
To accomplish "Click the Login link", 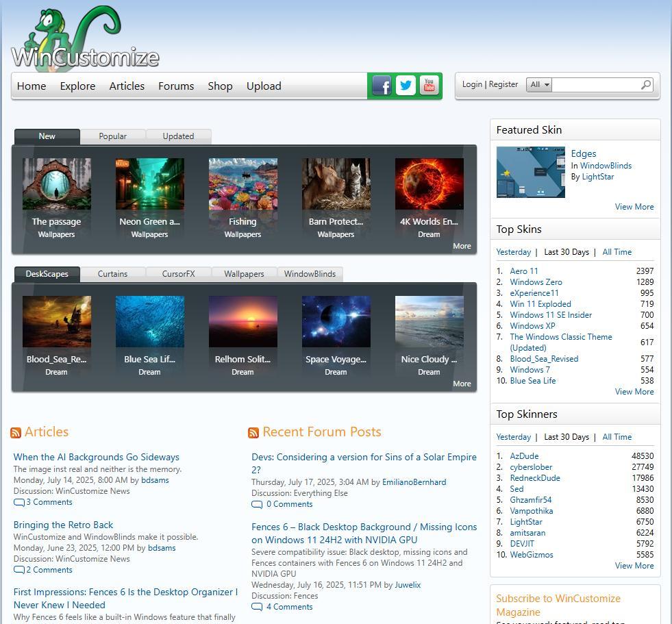I will coord(472,84).
